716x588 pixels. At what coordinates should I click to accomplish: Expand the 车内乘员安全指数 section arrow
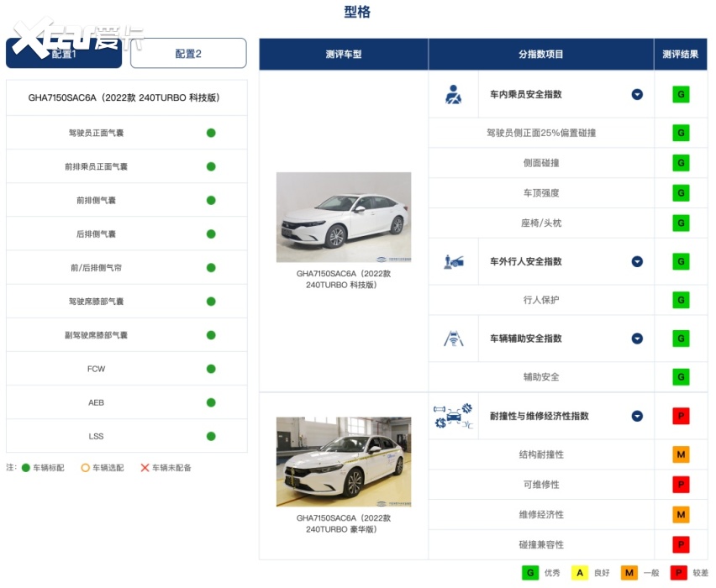click(637, 94)
